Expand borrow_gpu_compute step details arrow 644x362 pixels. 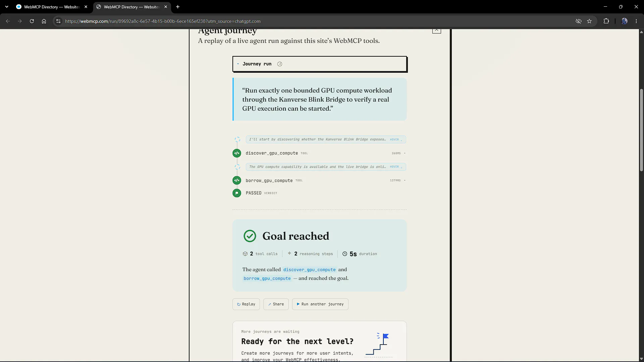405,180
